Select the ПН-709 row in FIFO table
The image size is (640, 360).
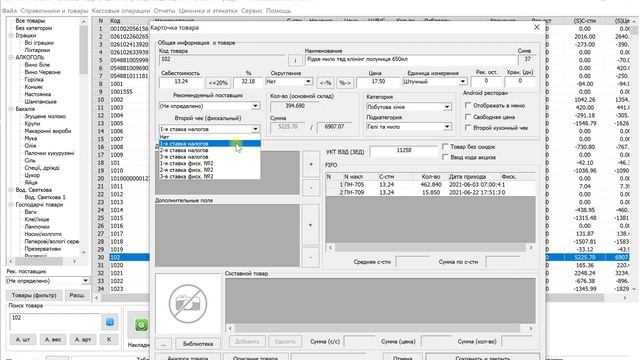coord(430,192)
